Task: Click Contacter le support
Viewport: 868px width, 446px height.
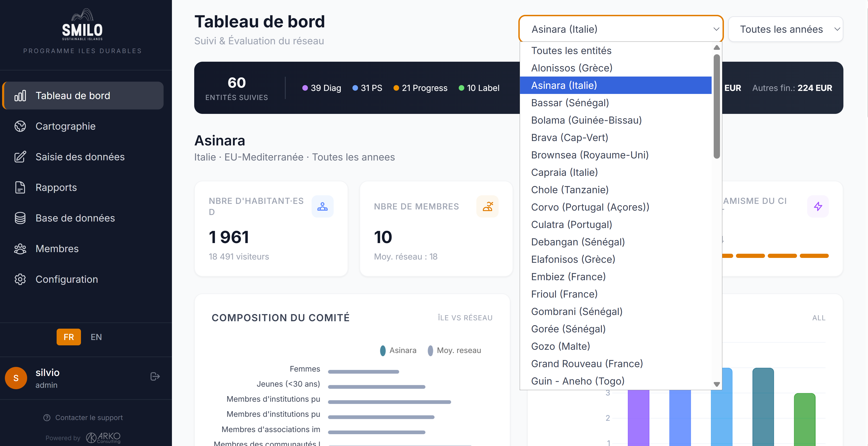Action: pyautogui.click(x=89, y=417)
